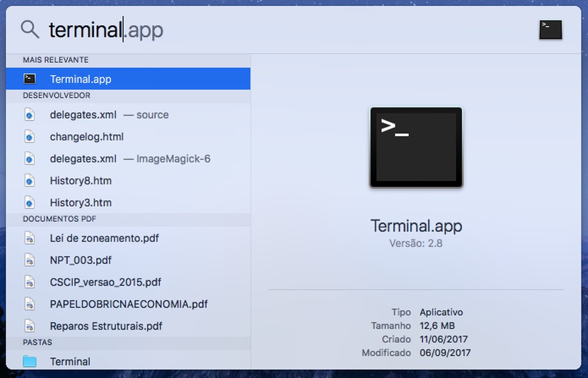This screenshot has width=588, height=378.
Task: Click the blue folder icon for Terminal
Action: tap(29, 361)
